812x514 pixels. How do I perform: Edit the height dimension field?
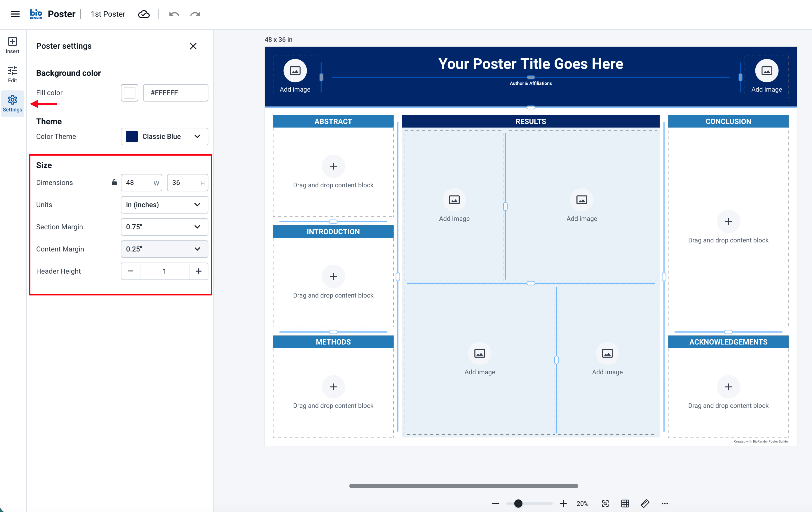(x=187, y=183)
